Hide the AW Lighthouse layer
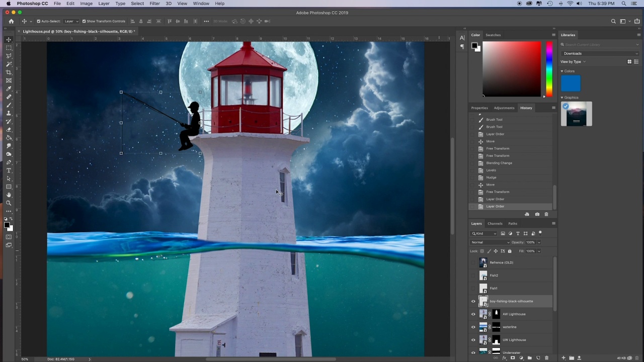 (473, 314)
